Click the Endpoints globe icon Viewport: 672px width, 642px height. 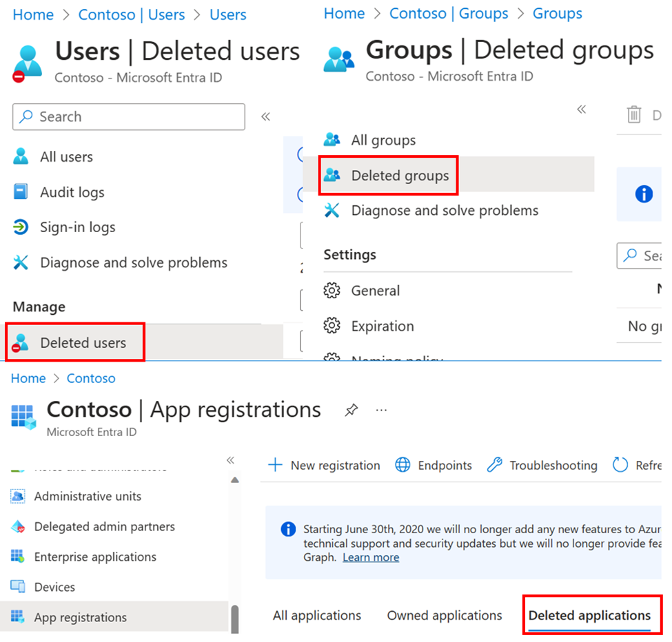(x=403, y=465)
